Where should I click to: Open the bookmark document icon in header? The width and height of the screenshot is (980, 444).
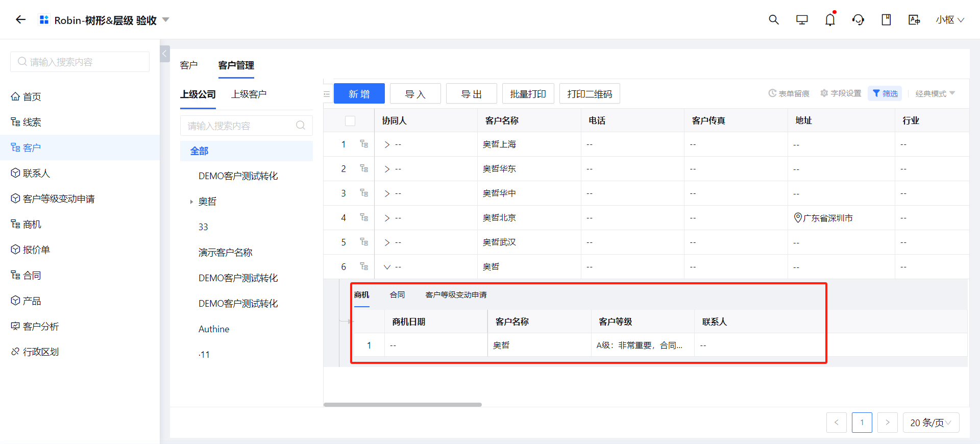(x=886, y=19)
